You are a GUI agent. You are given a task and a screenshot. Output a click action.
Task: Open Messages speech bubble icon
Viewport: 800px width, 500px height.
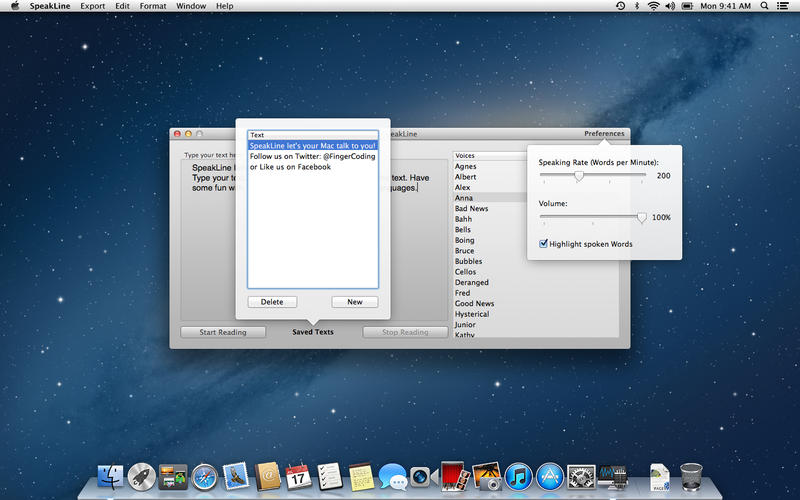(392, 478)
